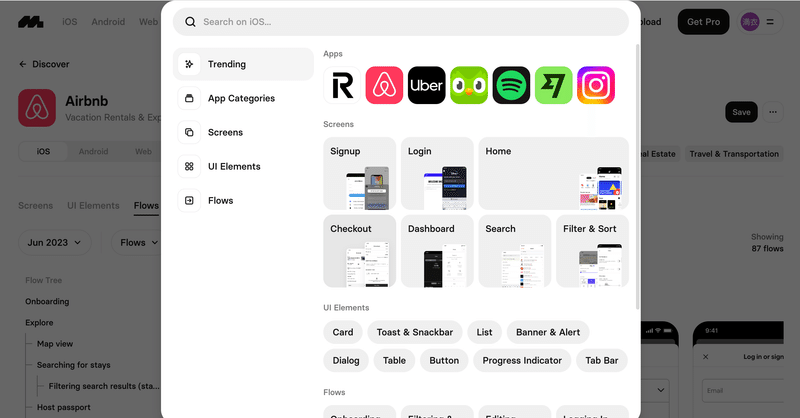Open the Home screens thumbnail
This screenshot has width=800, height=418.
click(x=554, y=174)
